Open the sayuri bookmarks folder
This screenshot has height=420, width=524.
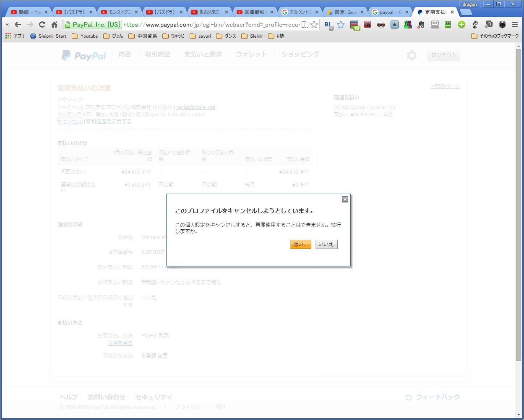[x=200, y=36]
